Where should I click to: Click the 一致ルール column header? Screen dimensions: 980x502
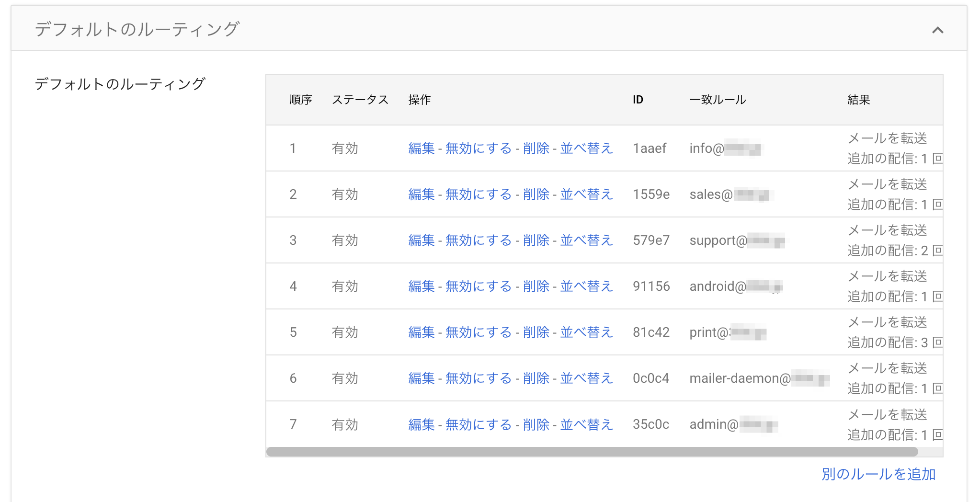click(718, 100)
